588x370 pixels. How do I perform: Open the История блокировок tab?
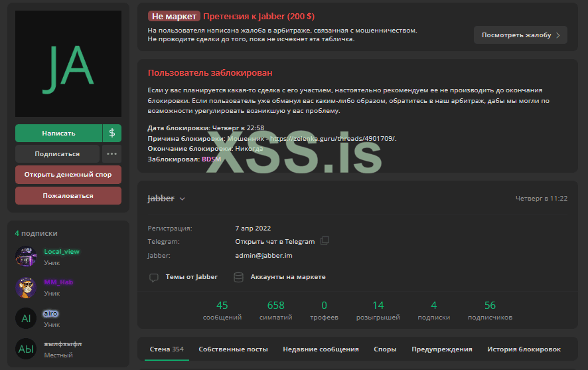point(524,349)
